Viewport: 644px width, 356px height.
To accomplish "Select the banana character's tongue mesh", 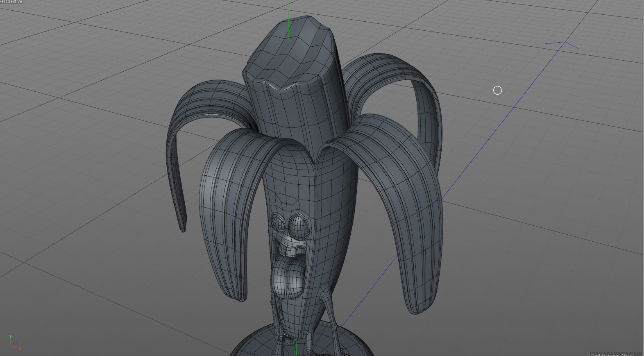I will (287, 277).
